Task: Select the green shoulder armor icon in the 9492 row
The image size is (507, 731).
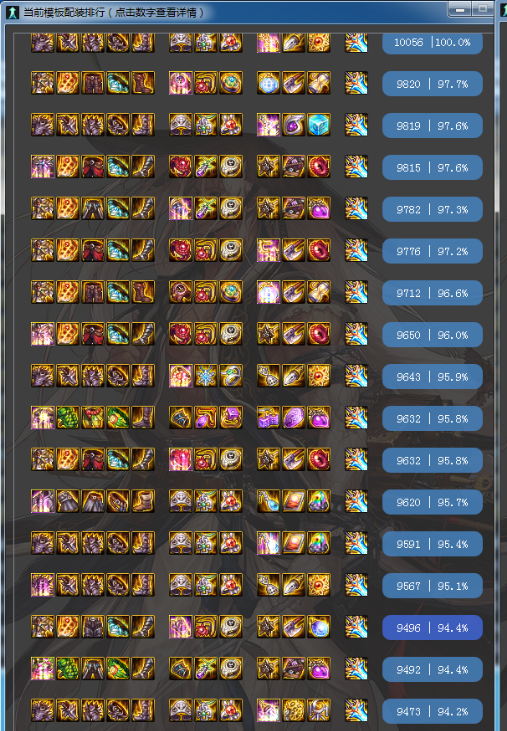Action: point(68,669)
